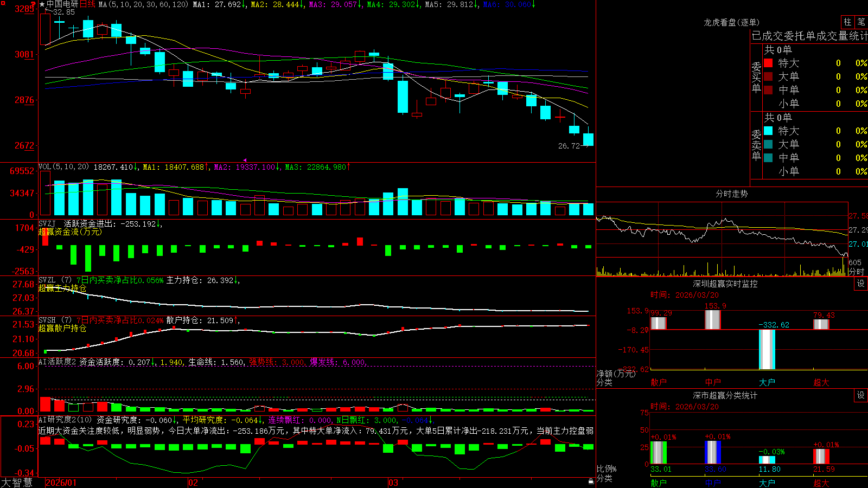868x488 pixels.
Task: Click the 中户 bar showing 153.9
Action: point(712,320)
